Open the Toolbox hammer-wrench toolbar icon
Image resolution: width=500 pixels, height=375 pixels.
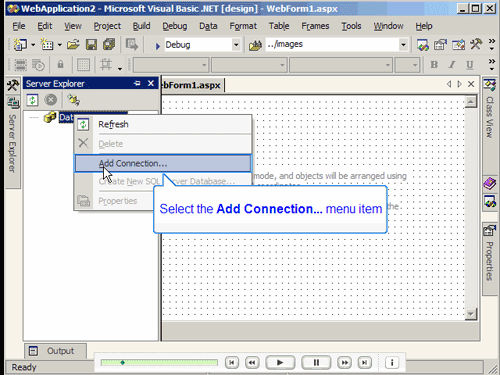click(x=476, y=44)
